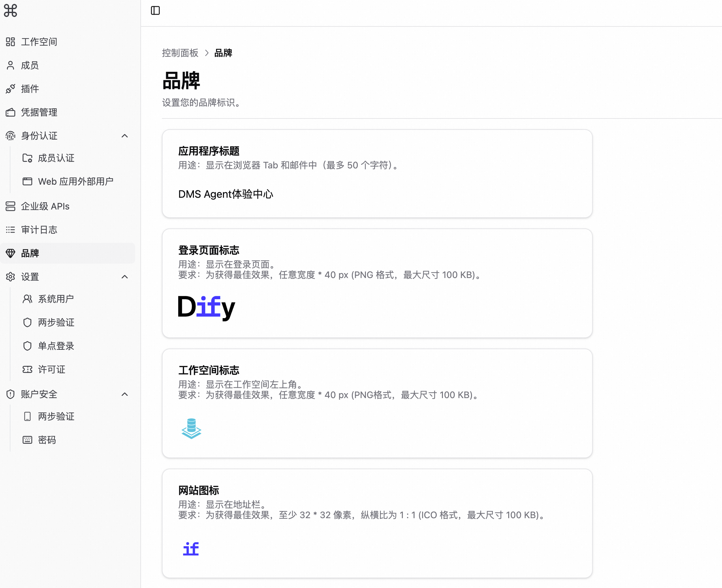Toggle the sidebar panel icon
The width and height of the screenshot is (722, 588).
point(155,10)
